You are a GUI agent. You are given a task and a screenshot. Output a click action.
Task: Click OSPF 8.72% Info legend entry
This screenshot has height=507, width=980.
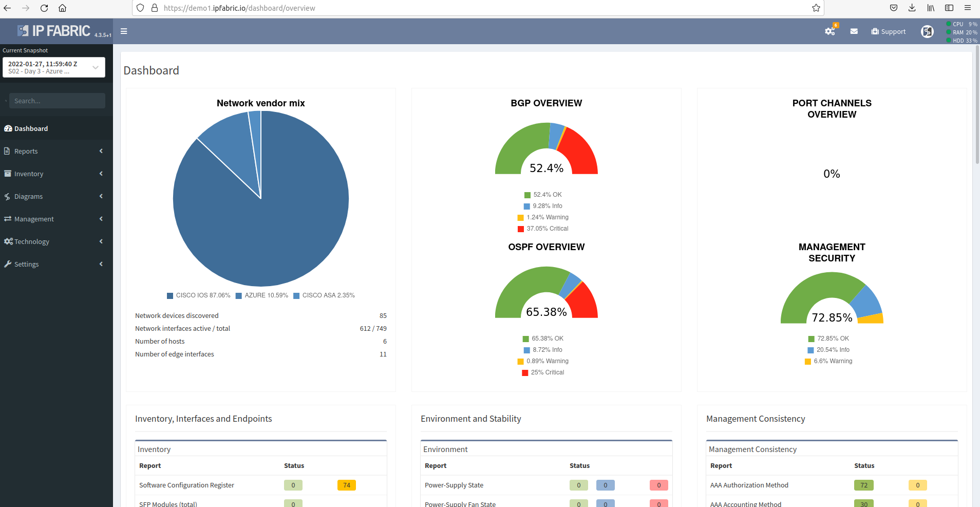pyautogui.click(x=543, y=350)
